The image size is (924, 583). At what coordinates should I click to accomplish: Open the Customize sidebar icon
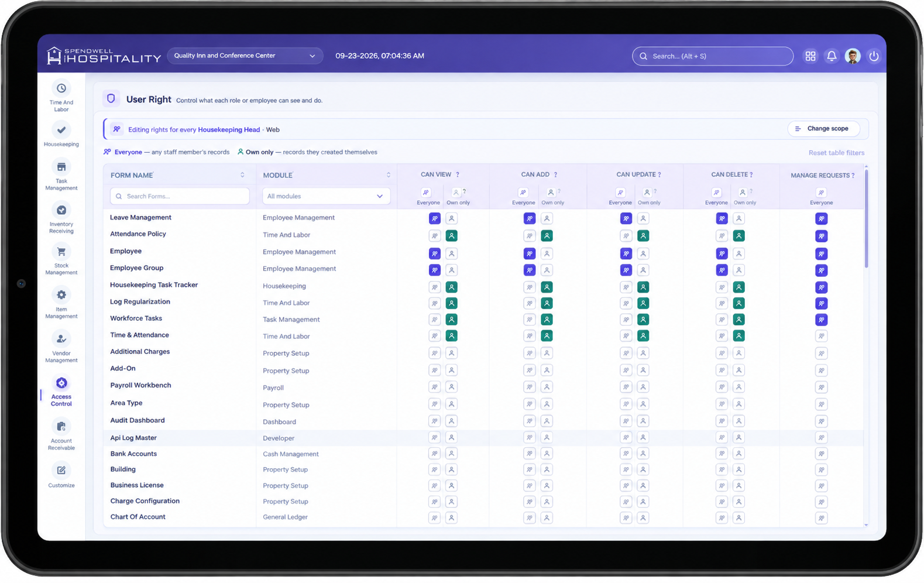[x=61, y=470]
